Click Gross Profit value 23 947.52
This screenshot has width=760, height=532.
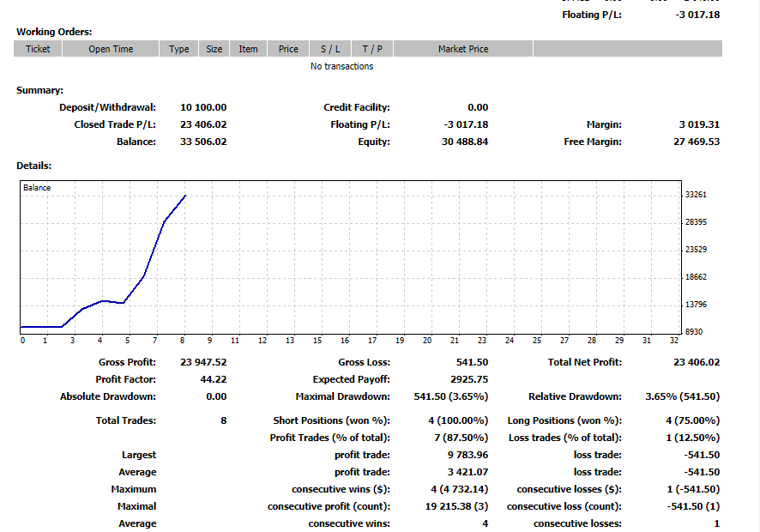203,362
